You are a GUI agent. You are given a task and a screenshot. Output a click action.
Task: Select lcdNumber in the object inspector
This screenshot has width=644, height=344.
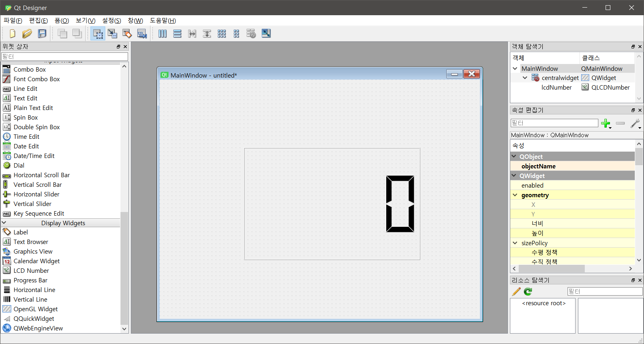tap(556, 88)
